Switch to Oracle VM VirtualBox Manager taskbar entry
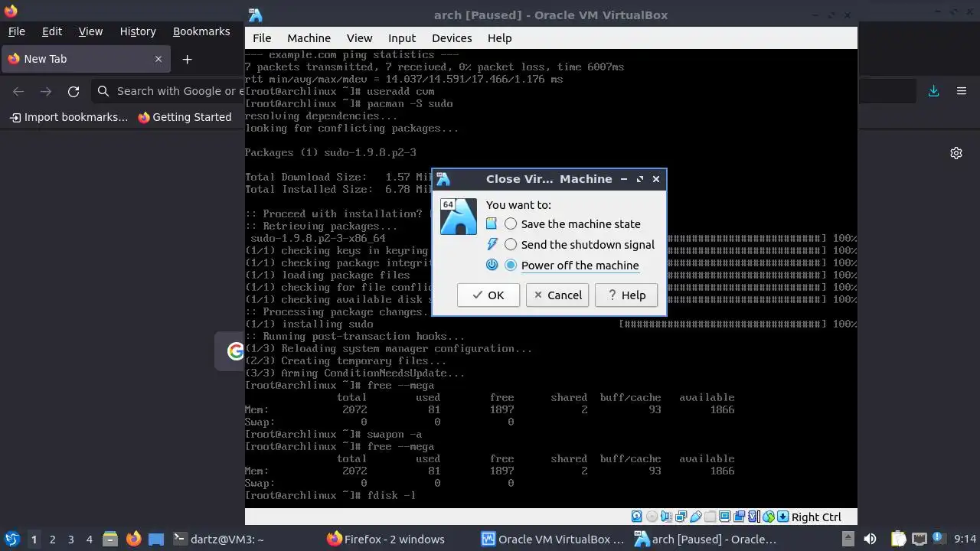 [x=553, y=540]
